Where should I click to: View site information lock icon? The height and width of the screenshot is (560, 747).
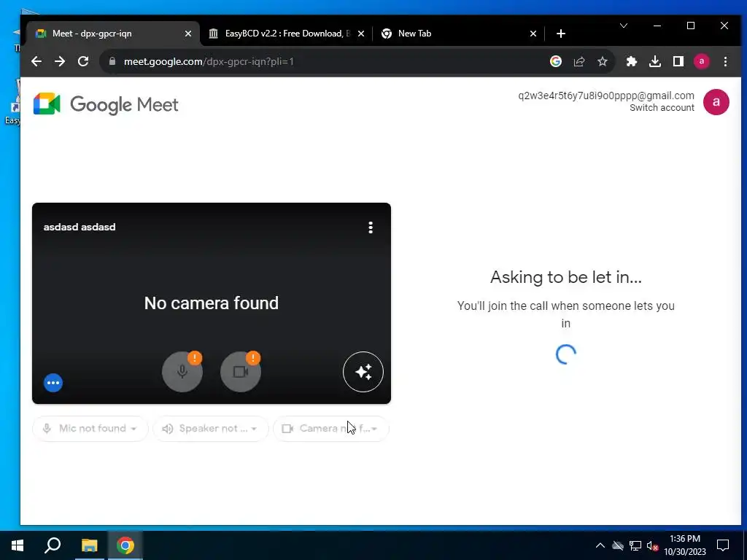112,61
